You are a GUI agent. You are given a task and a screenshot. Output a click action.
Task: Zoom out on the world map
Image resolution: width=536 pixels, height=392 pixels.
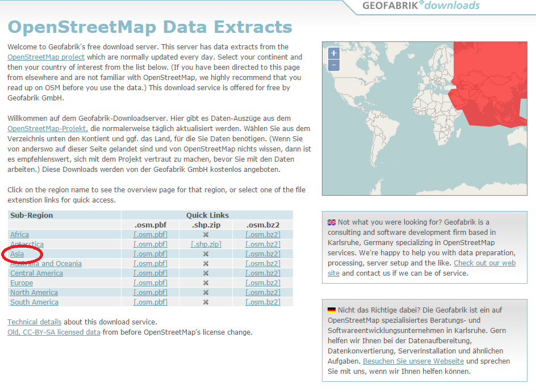click(333, 65)
